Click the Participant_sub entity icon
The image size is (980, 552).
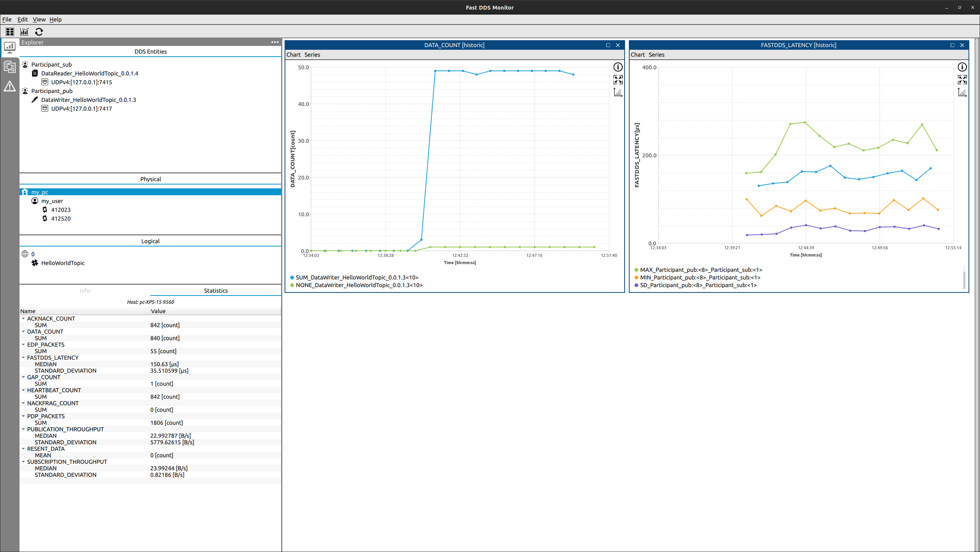pyautogui.click(x=25, y=64)
